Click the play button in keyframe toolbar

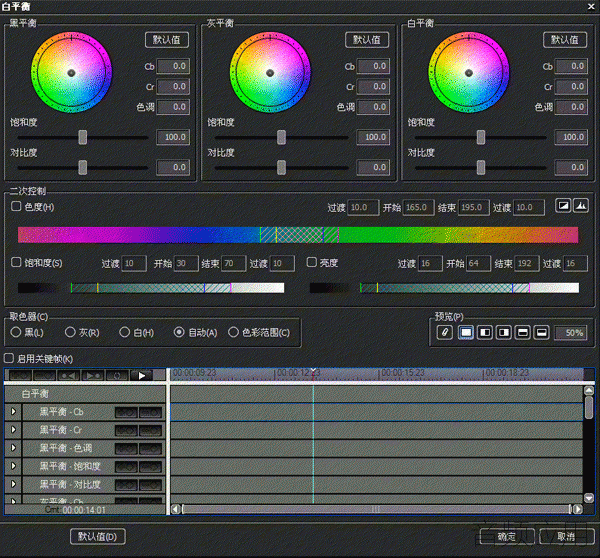coord(142,375)
